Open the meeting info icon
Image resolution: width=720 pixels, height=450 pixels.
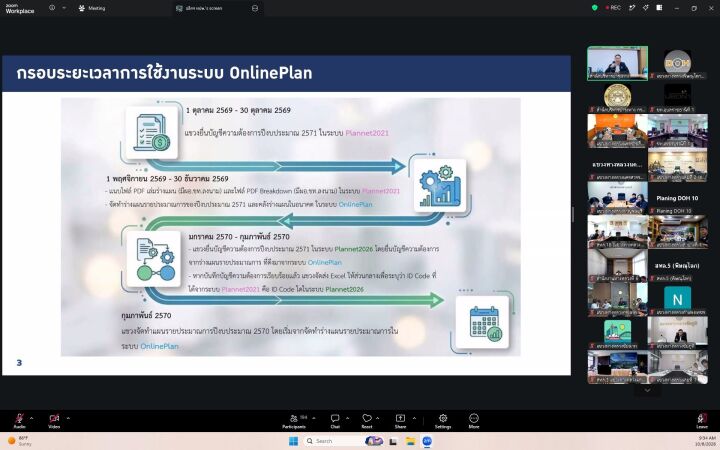52,8
